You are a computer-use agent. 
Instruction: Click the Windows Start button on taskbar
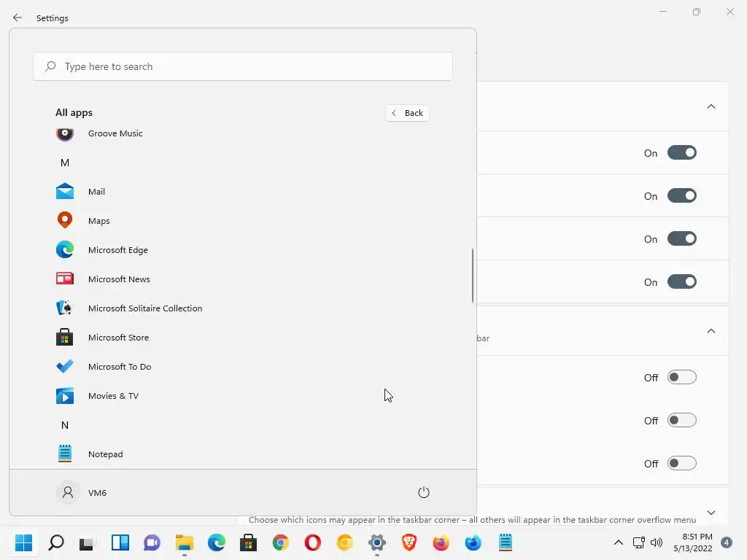coord(23,542)
